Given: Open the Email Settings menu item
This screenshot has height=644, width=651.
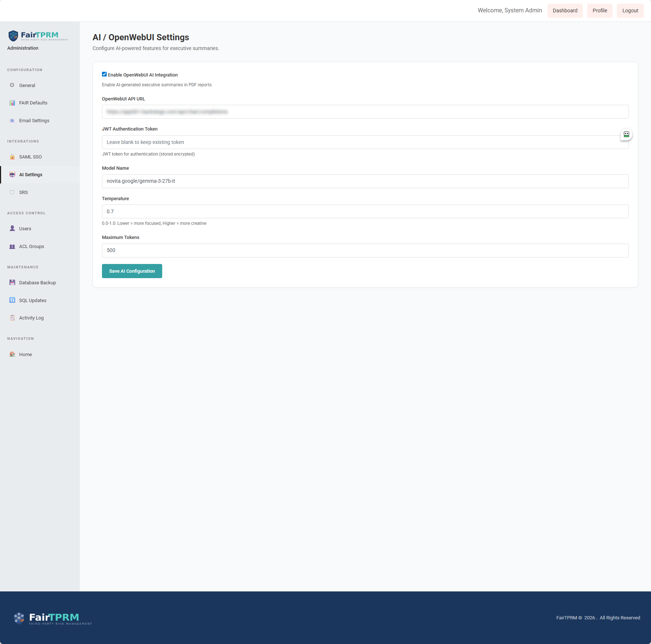Looking at the screenshot, I should pyautogui.click(x=34, y=121).
